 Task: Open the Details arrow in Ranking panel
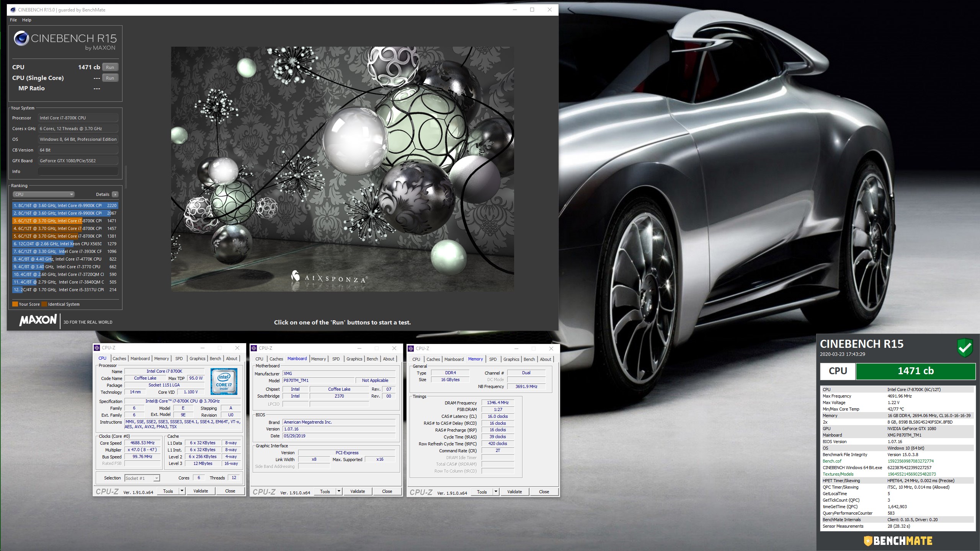(x=115, y=194)
